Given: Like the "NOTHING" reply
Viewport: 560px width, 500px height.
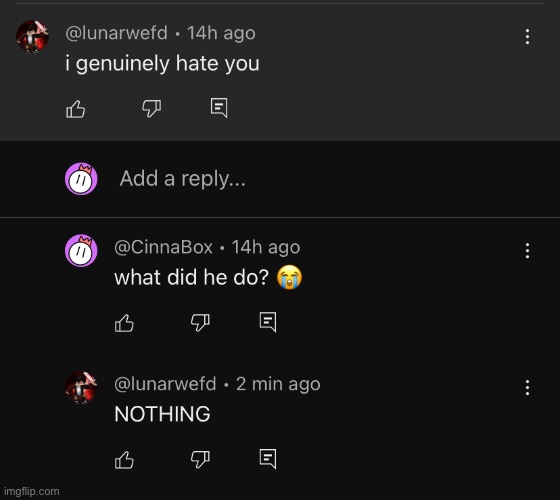Looking at the screenshot, I should [x=124, y=460].
